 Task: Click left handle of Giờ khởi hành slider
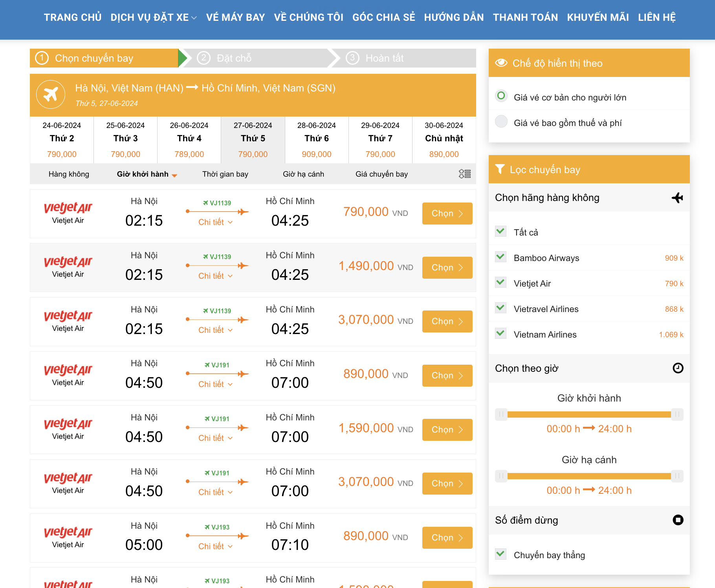[x=501, y=415]
